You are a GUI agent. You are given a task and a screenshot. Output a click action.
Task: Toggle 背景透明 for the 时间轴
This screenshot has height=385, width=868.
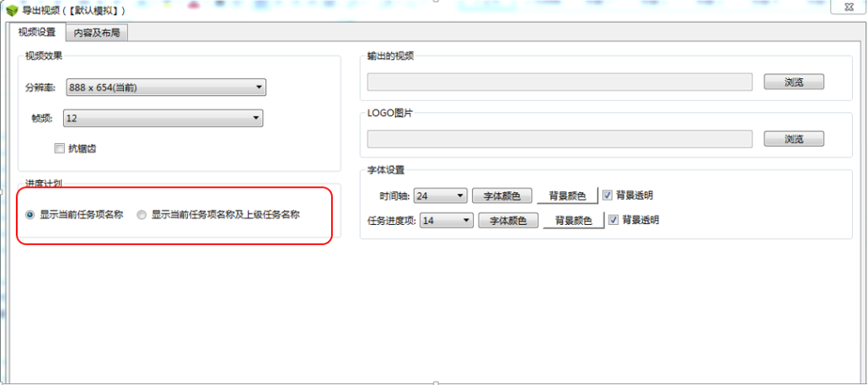pos(608,195)
